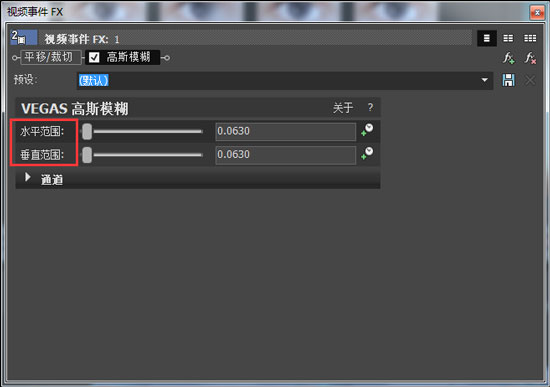This screenshot has height=387, width=550.
Task: Select the 平移/裁切 chain item
Action: point(49,57)
